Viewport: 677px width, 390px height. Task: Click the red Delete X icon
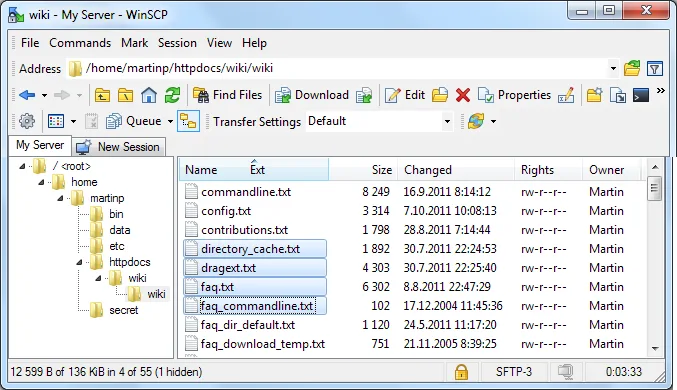(x=462, y=95)
